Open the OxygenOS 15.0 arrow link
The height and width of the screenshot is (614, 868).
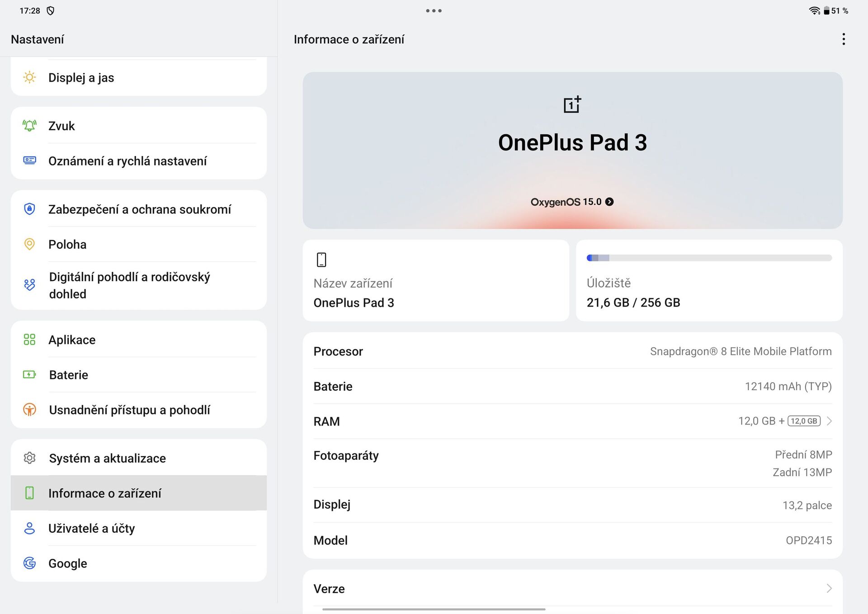click(x=609, y=202)
